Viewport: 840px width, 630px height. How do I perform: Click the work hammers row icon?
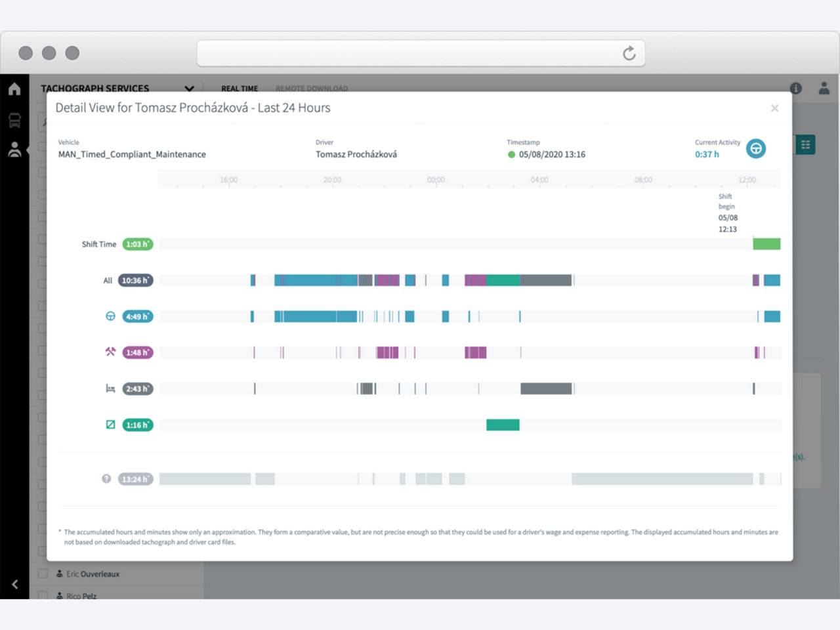[110, 352]
